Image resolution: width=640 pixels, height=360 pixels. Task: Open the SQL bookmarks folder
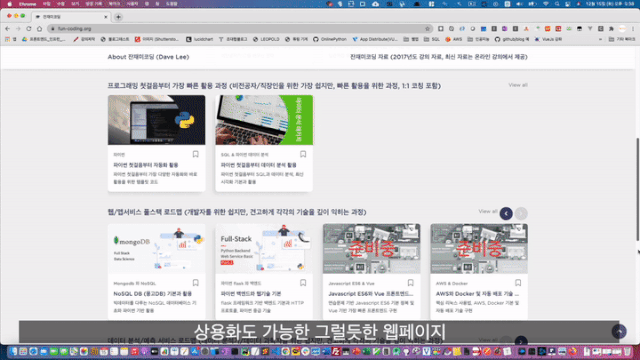(x=432, y=39)
